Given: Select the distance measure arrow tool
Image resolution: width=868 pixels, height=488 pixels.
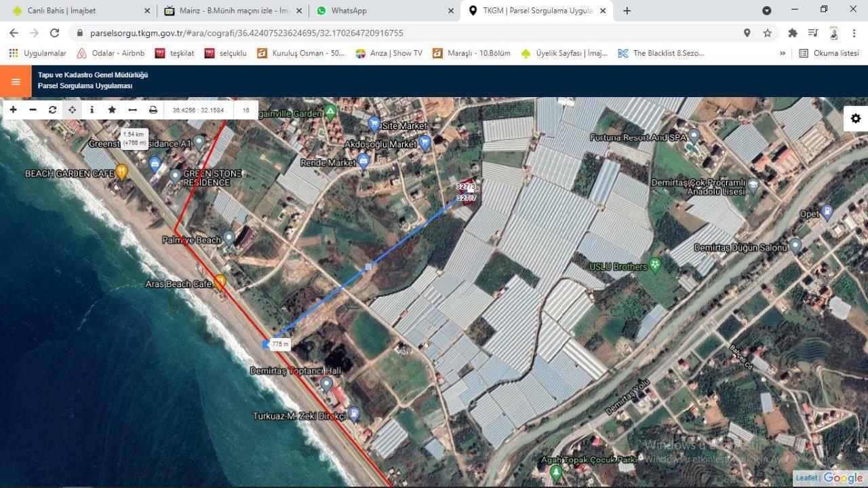Looking at the screenshot, I should click(132, 109).
